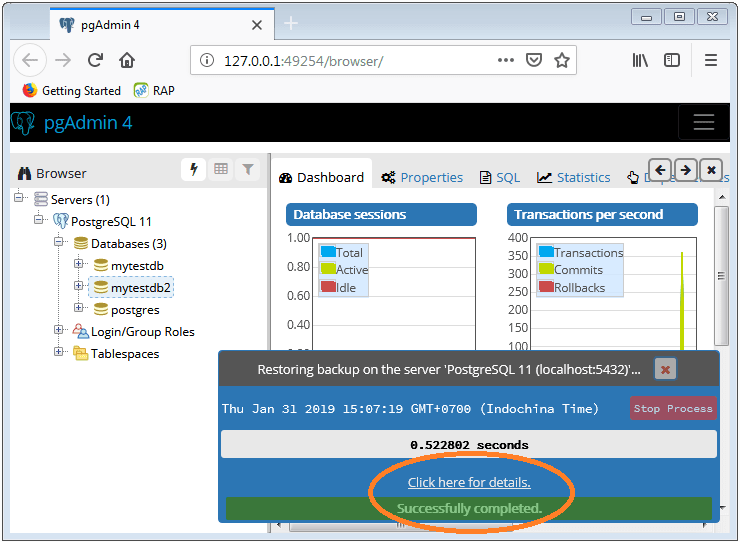The width and height of the screenshot is (740, 542).
Task: Click the dashboard vertical scrollbar thumb
Action: coord(721,276)
